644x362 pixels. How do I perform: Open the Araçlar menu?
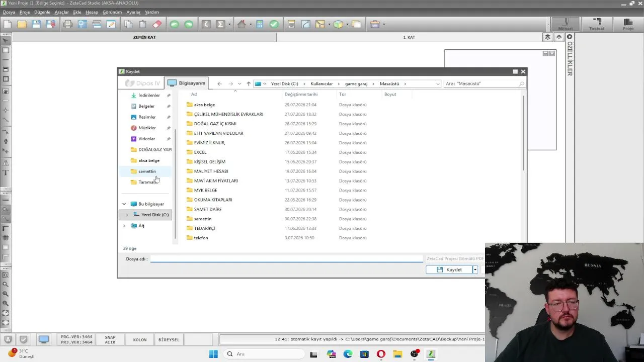[61, 12]
